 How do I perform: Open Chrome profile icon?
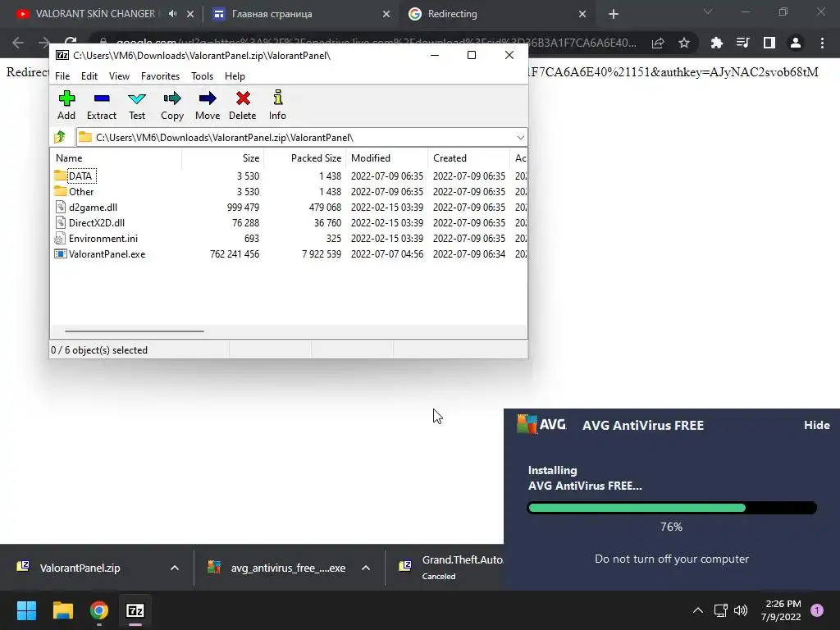point(796,43)
